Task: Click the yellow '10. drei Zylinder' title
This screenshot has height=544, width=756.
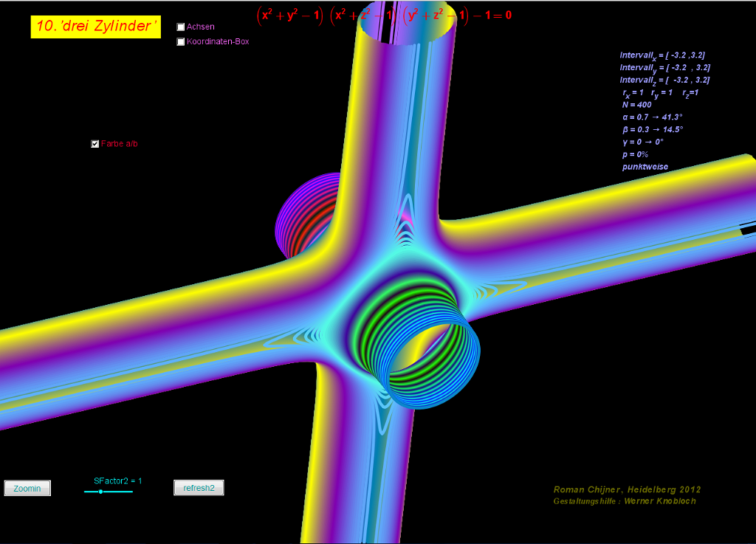Action: click(96, 27)
